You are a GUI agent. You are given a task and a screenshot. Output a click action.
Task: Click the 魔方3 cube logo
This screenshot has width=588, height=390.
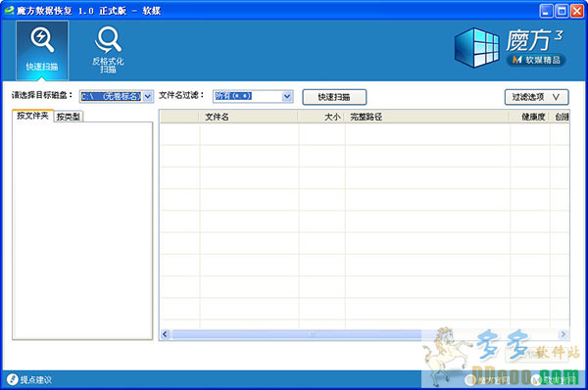[x=477, y=48]
